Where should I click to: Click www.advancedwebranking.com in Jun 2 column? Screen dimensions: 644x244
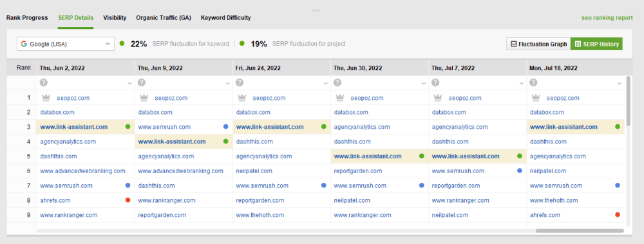82,171
